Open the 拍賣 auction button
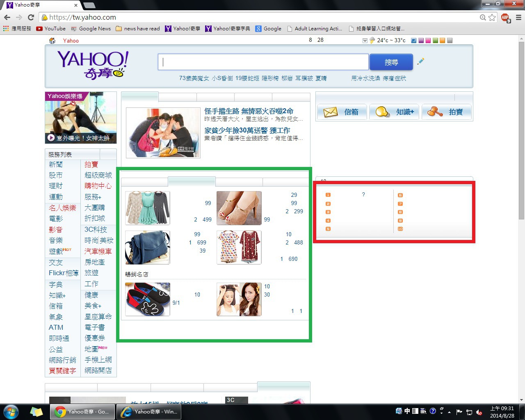The height and width of the screenshot is (420, 525). pos(446,112)
